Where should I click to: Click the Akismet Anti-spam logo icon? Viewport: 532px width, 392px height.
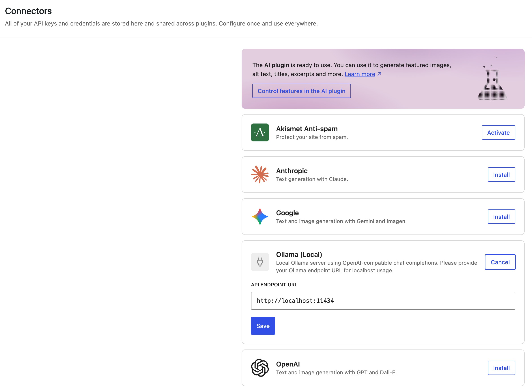click(x=260, y=132)
